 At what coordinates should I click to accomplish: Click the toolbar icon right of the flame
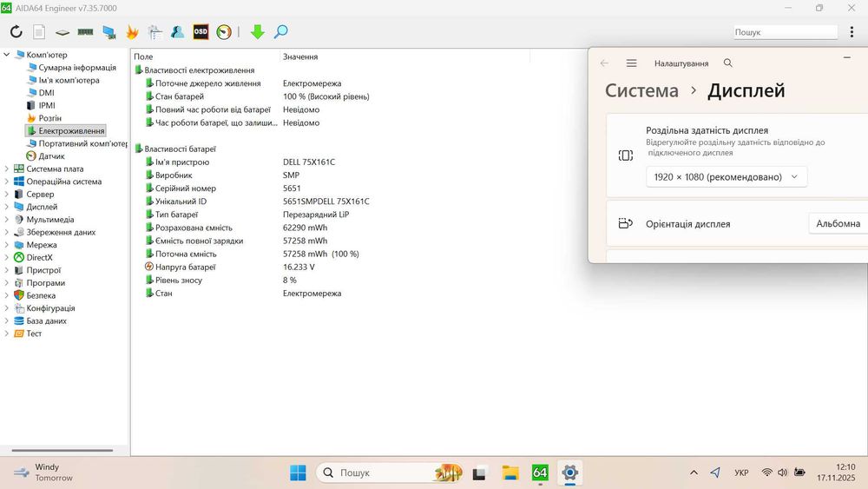click(x=155, y=32)
